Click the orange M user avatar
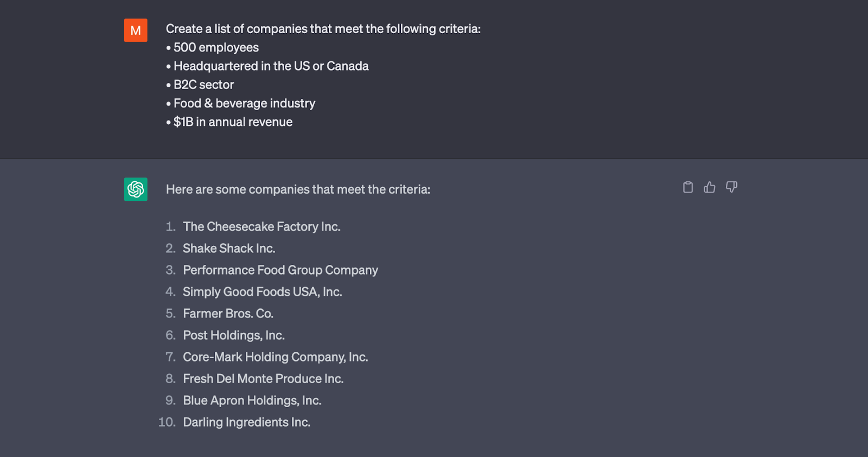Viewport: 868px width, 457px height. (x=136, y=30)
